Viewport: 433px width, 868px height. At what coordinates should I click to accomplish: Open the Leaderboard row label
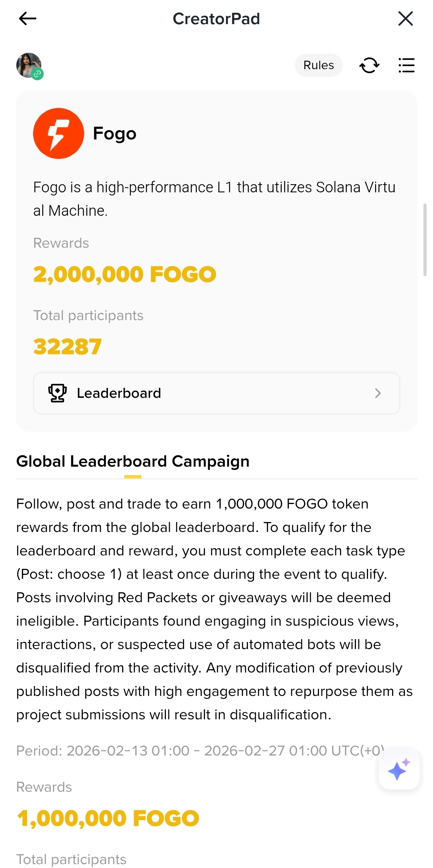119,393
